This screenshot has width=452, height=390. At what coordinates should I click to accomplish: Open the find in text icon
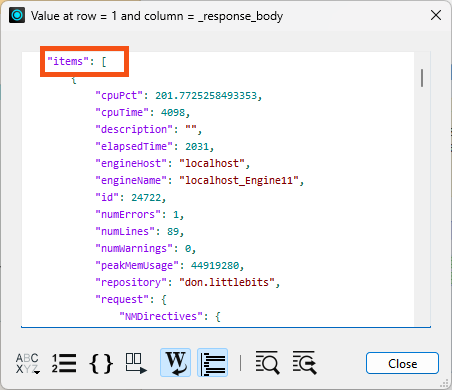click(x=268, y=363)
